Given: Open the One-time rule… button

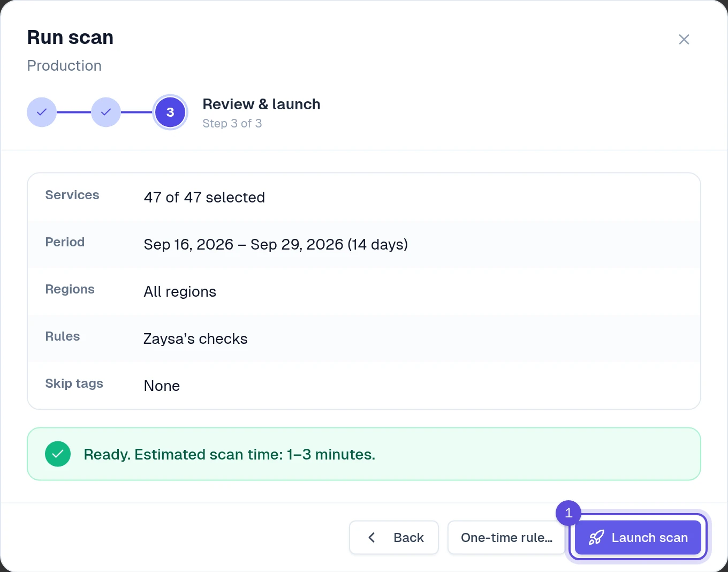Looking at the screenshot, I should click(506, 538).
